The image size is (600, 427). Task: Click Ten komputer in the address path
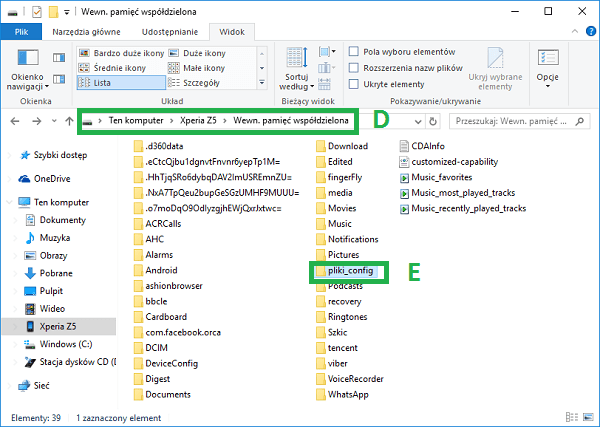point(136,121)
